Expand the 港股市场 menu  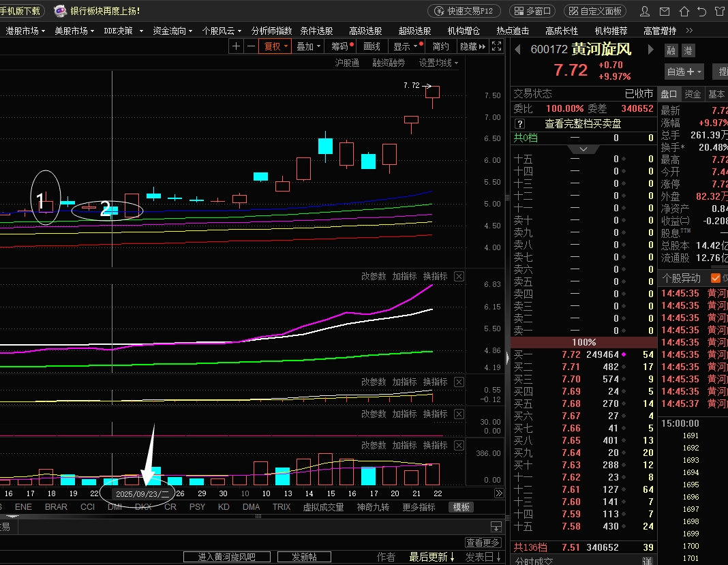(25, 31)
